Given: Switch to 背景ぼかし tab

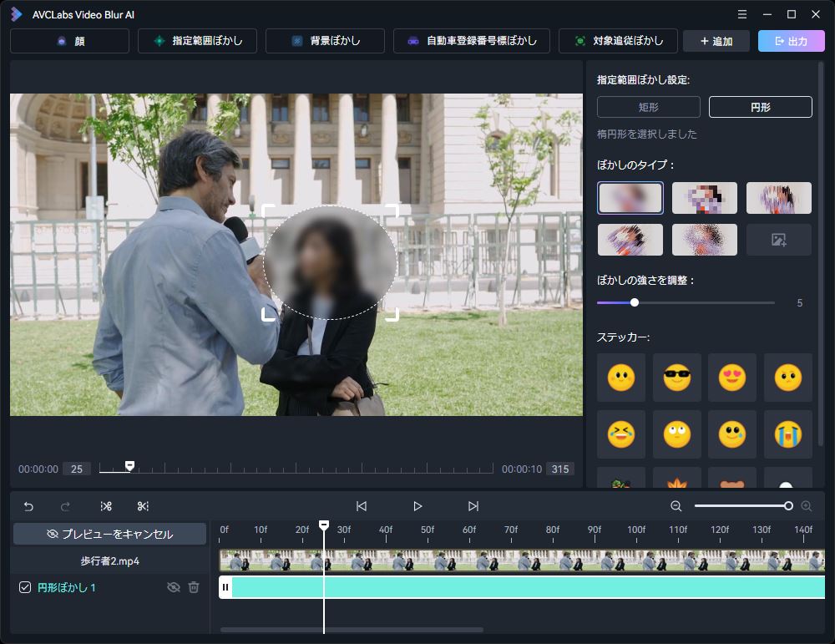Looking at the screenshot, I should [325, 41].
